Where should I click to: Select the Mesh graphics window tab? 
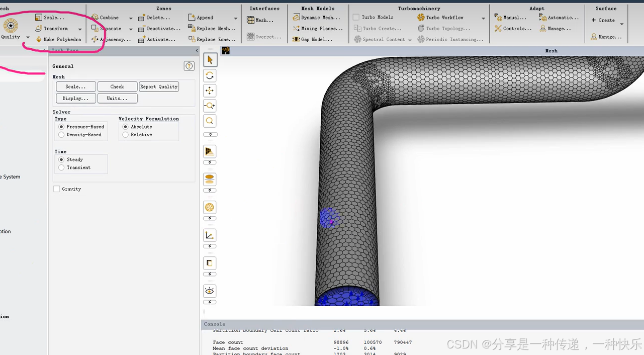pos(551,51)
